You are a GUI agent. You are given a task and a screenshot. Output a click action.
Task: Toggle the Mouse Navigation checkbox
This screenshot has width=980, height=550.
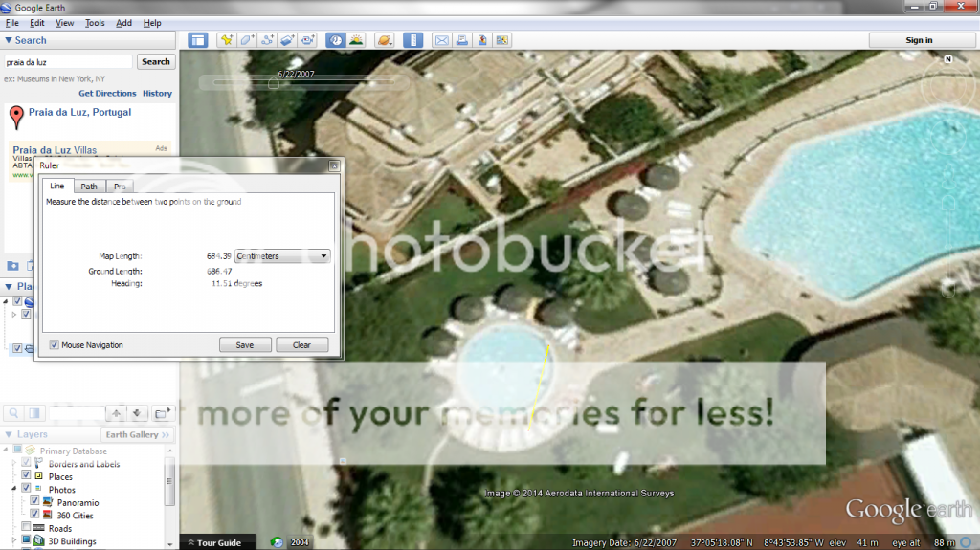point(55,345)
